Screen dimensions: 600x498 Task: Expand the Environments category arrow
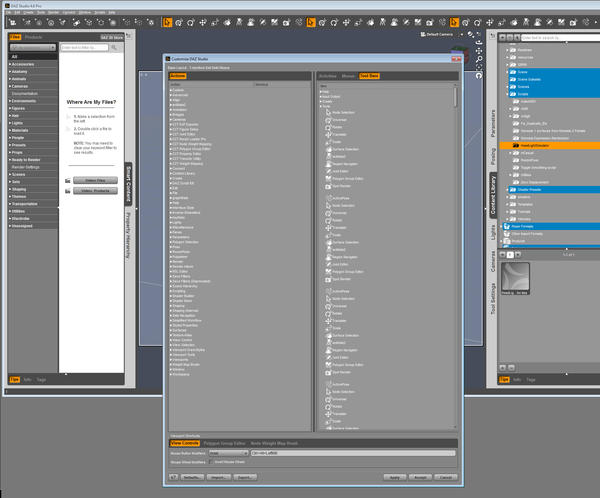[10, 101]
